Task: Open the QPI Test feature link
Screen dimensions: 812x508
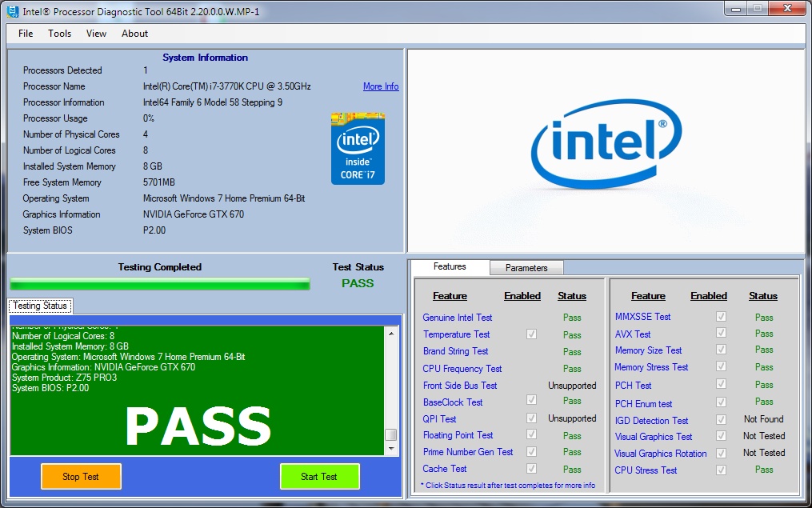Action: click(x=440, y=419)
